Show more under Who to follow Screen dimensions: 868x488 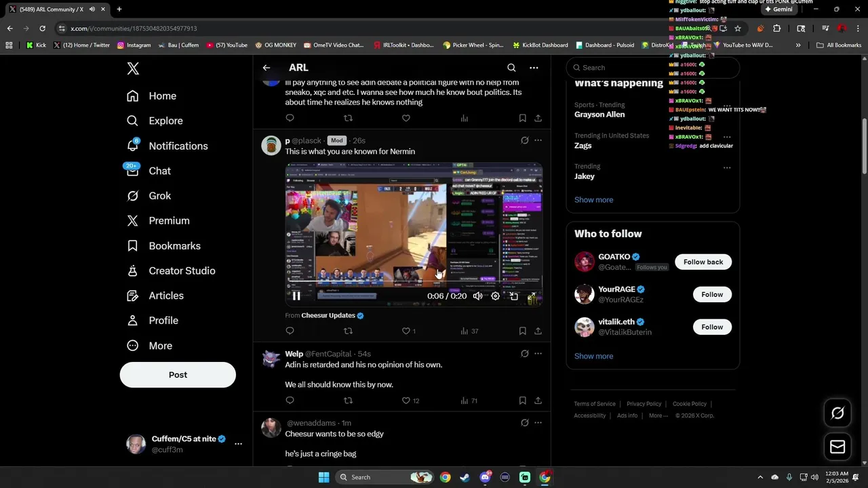click(x=593, y=357)
